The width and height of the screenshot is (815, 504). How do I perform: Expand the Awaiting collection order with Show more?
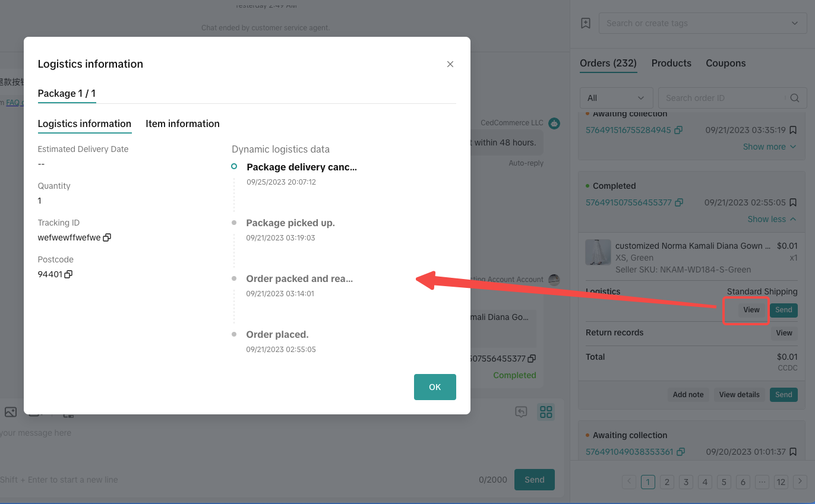tap(769, 147)
